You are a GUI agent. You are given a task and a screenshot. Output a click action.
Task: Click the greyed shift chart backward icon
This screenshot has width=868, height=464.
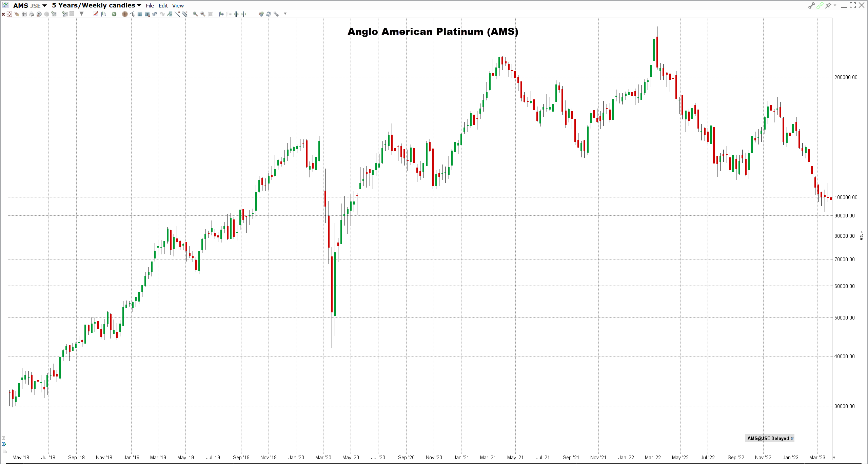coord(229,14)
